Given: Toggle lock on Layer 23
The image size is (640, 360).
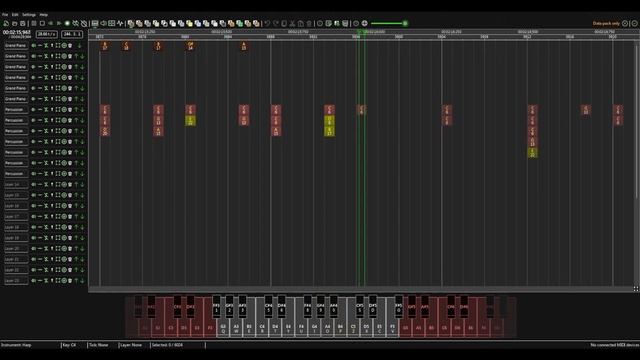Looking at the screenshot, I should pyautogui.click(x=46, y=280).
